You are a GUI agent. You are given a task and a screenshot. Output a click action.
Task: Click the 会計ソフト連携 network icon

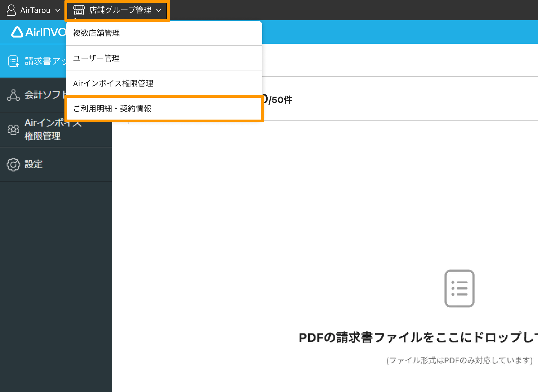(13, 95)
